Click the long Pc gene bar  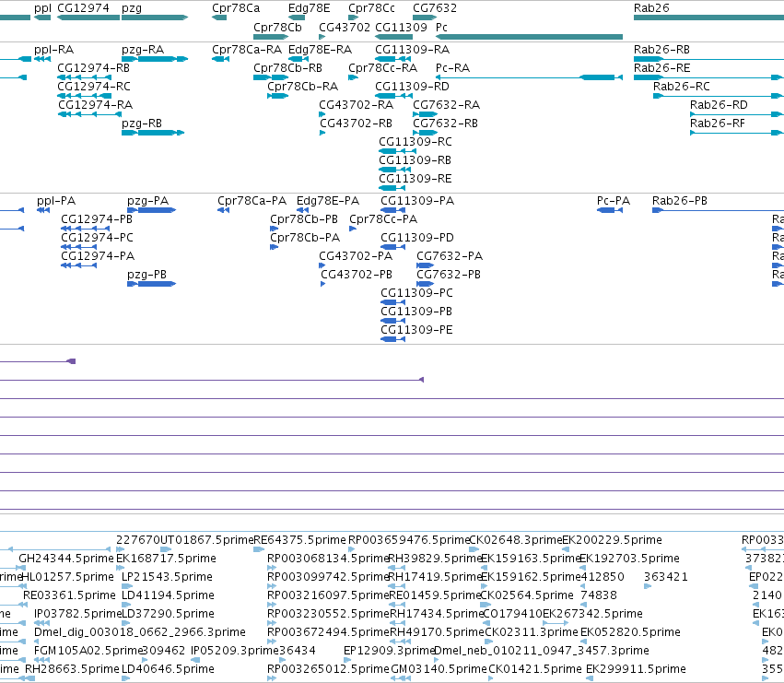coord(529,37)
